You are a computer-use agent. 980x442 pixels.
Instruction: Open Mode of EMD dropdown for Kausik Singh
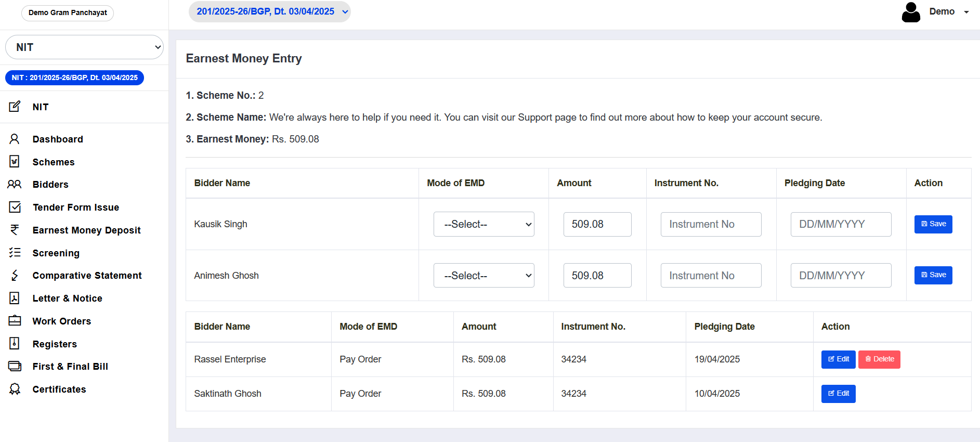pyautogui.click(x=484, y=224)
